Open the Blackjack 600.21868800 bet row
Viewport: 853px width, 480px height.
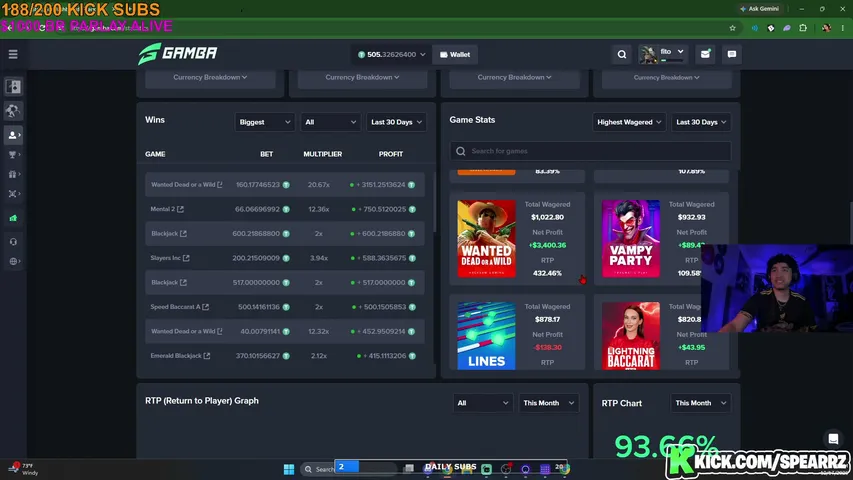(285, 233)
